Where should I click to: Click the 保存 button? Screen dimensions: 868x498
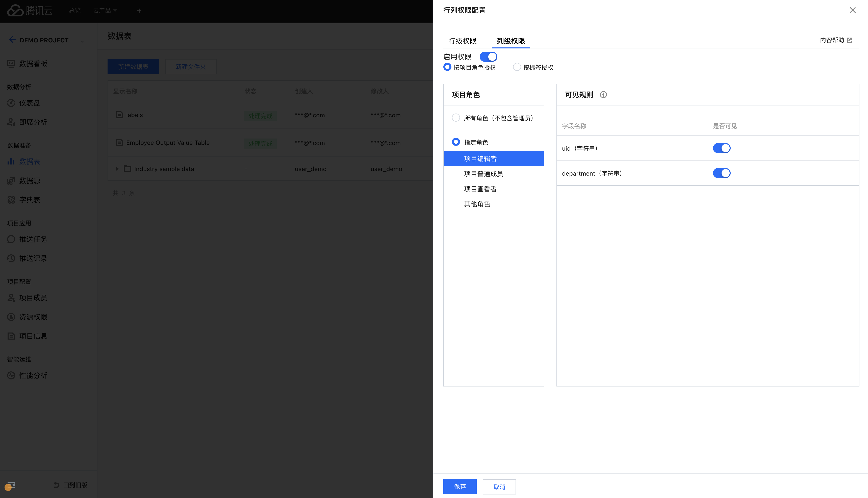click(460, 486)
